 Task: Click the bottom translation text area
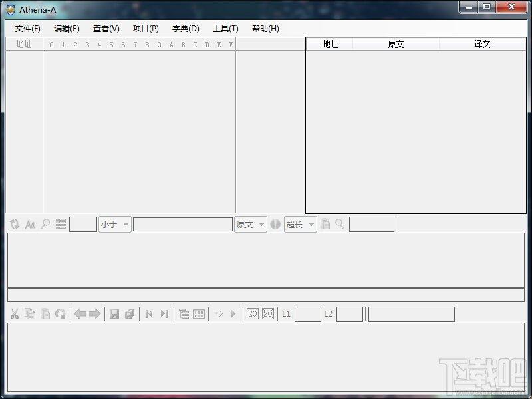point(266,357)
